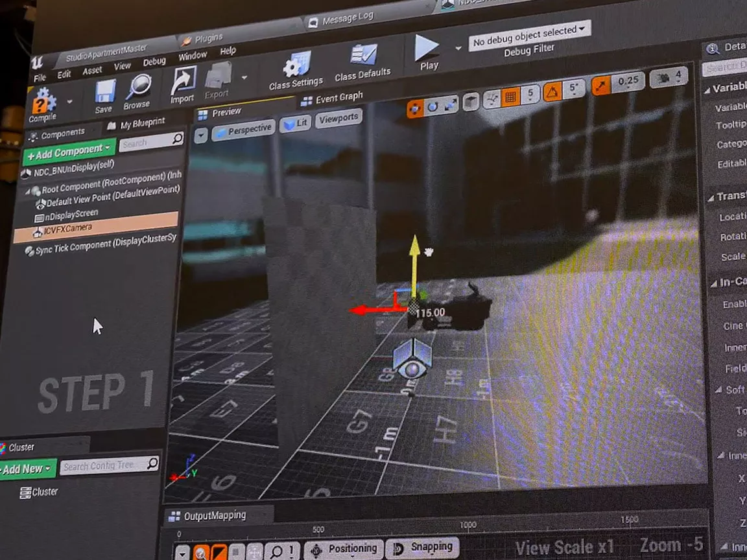The width and height of the screenshot is (747, 560).
Task: Switch to the Message Log tab
Action: click(341, 20)
